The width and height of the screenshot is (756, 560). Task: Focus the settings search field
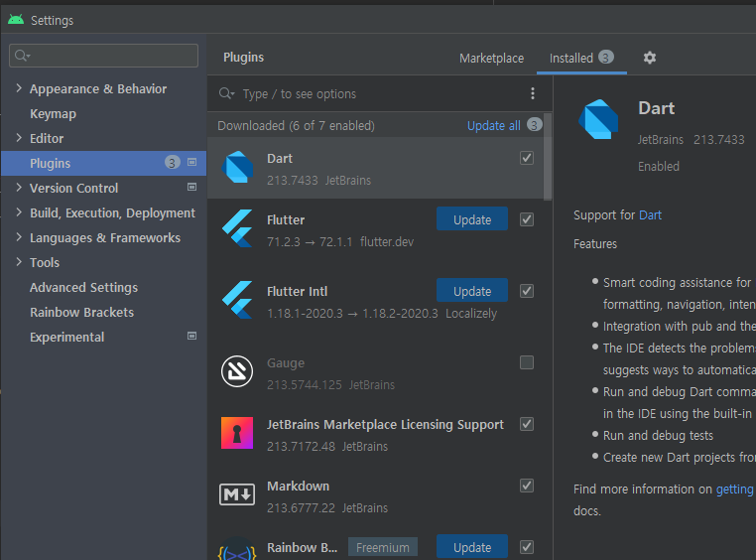pos(103,56)
